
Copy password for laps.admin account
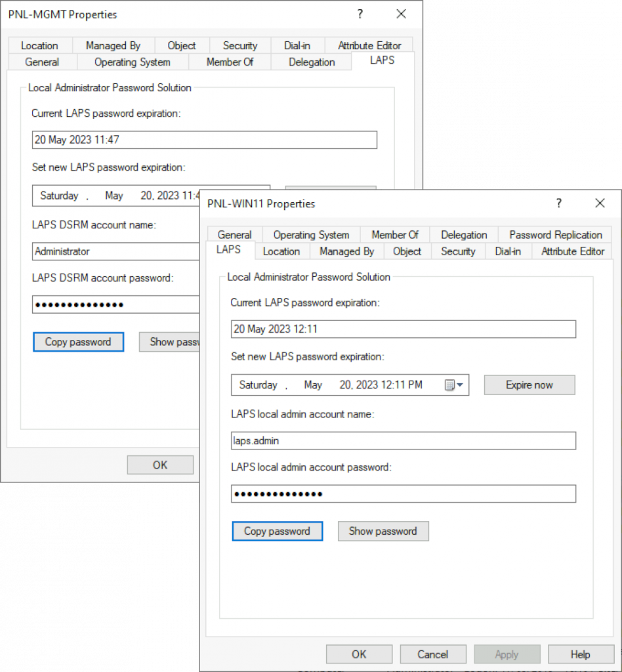(277, 532)
